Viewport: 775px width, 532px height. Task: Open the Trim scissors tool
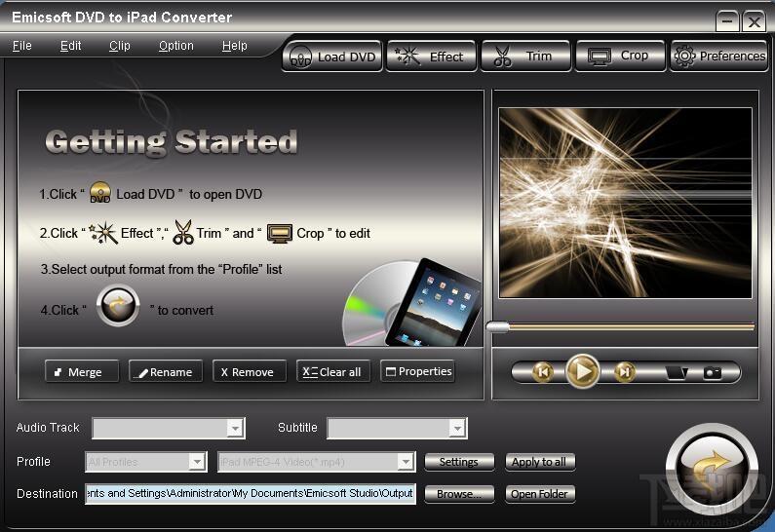(525, 57)
